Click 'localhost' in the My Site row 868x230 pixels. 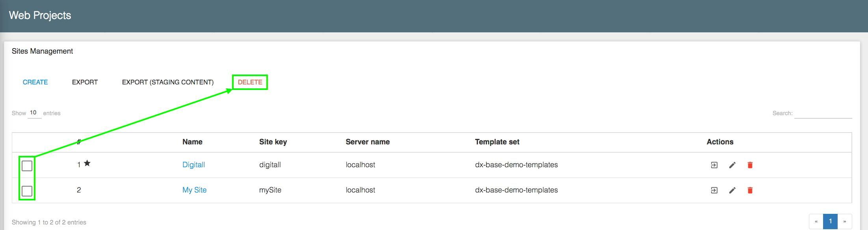tap(360, 190)
